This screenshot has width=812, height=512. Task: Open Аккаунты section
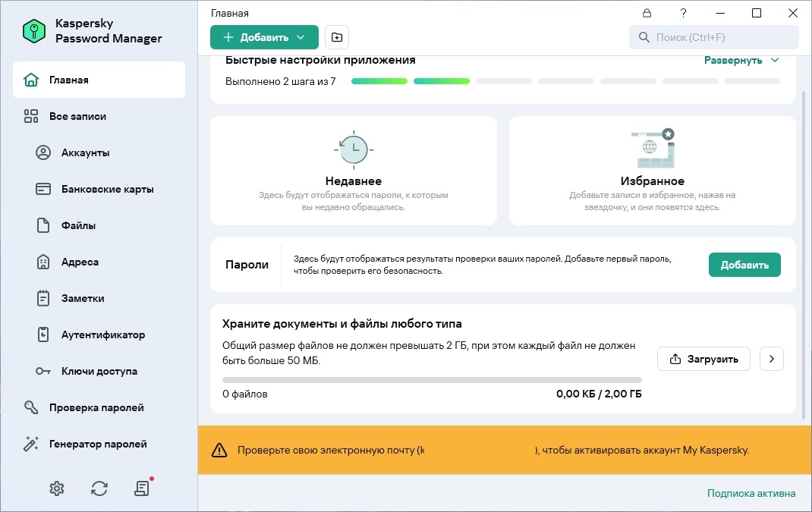click(86, 152)
